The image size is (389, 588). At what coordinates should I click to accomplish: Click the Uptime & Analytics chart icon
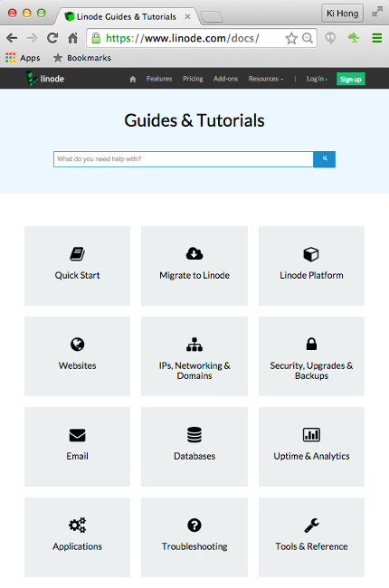click(311, 434)
